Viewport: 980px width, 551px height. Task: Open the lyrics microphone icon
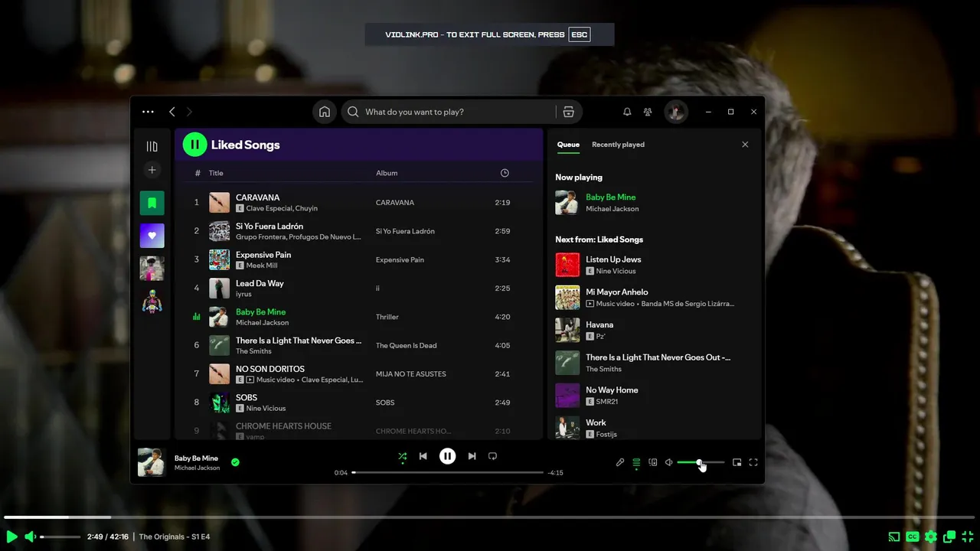pyautogui.click(x=620, y=462)
